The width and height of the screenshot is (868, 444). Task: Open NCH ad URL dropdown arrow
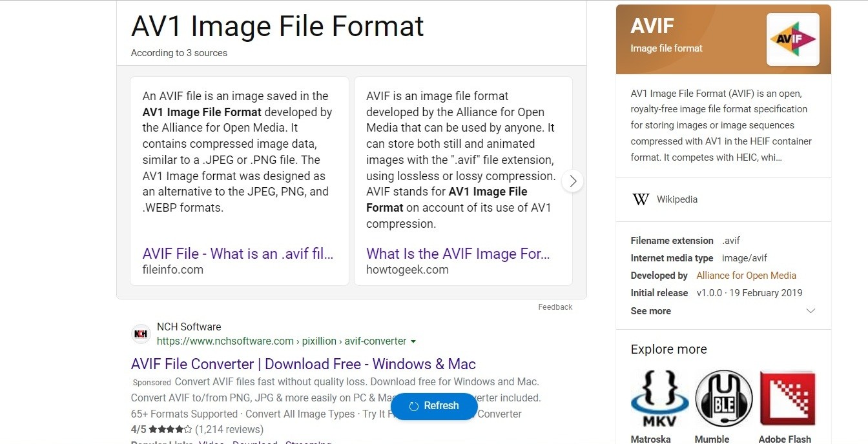point(413,341)
